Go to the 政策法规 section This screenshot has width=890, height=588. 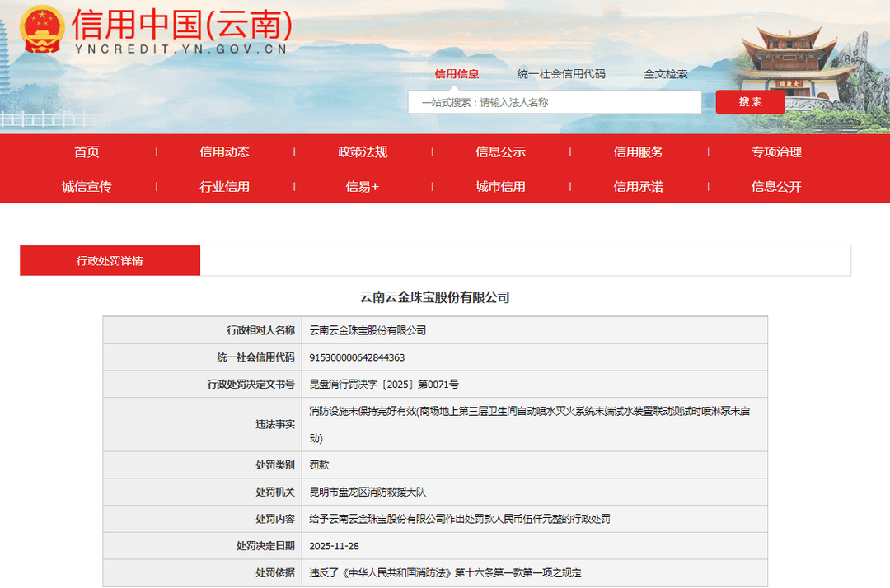pyautogui.click(x=363, y=152)
